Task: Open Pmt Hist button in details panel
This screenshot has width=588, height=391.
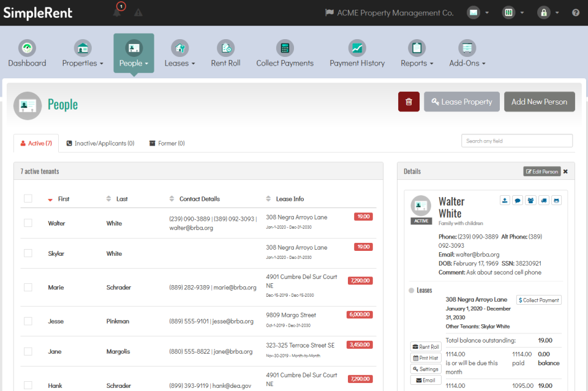Action: coord(426,358)
